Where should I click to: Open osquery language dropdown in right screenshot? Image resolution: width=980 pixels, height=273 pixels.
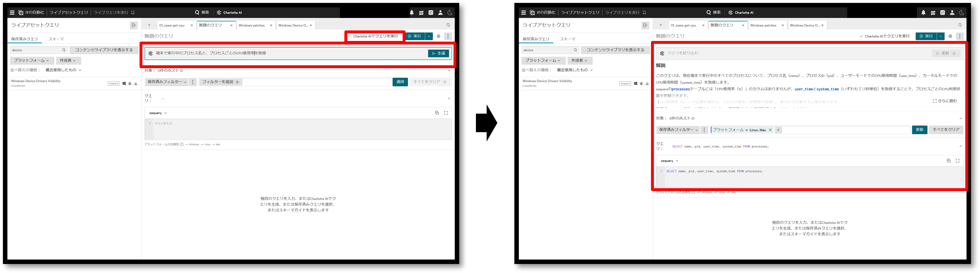click(670, 161)
